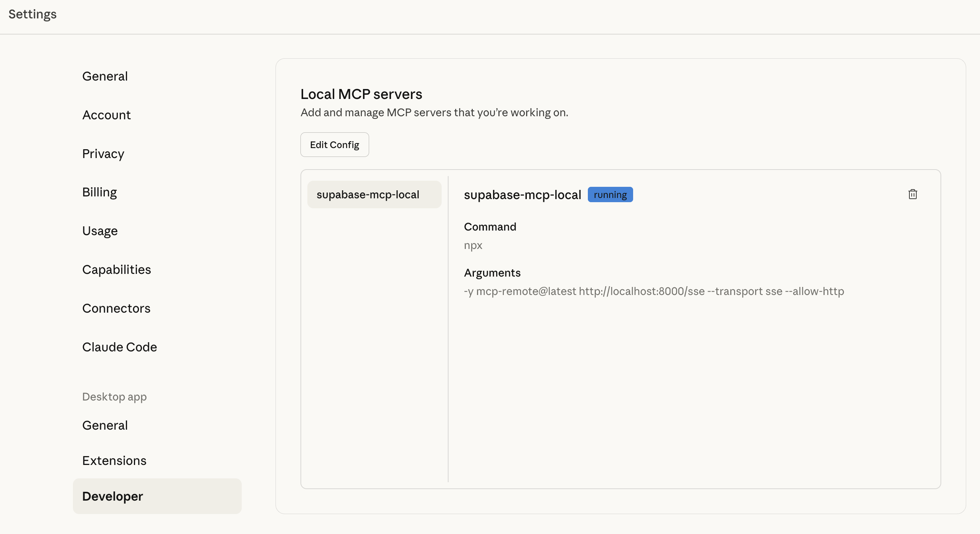Select the Developer settings tab
Viewport: 980px width, 534px height.
(x=112, y=496)
